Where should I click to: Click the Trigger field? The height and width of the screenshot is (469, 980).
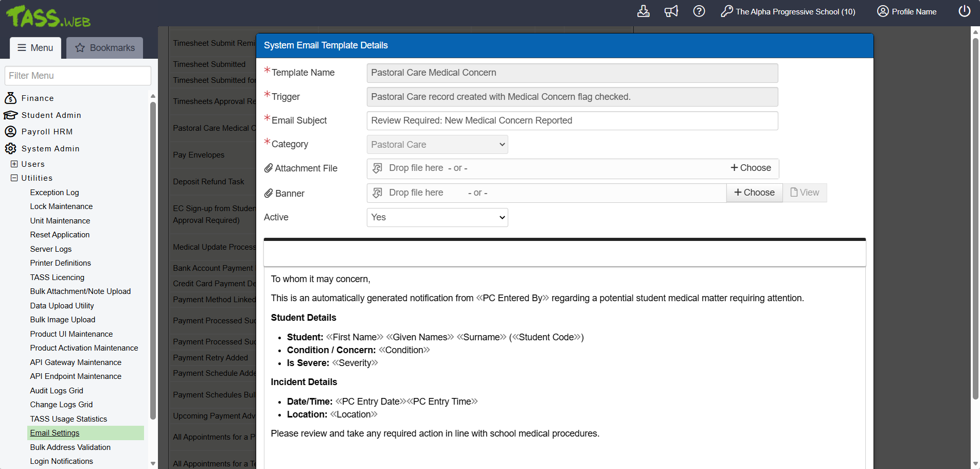click(572, 97)
